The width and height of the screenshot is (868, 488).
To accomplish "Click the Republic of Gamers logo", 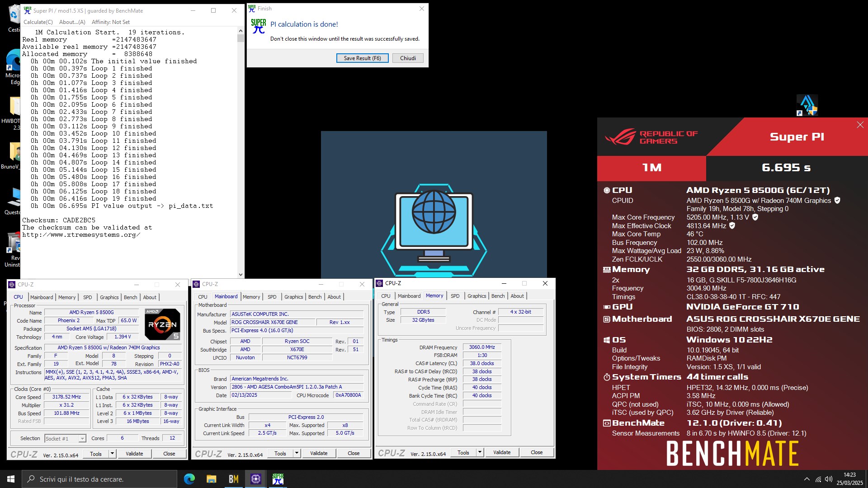I will 651,137.
